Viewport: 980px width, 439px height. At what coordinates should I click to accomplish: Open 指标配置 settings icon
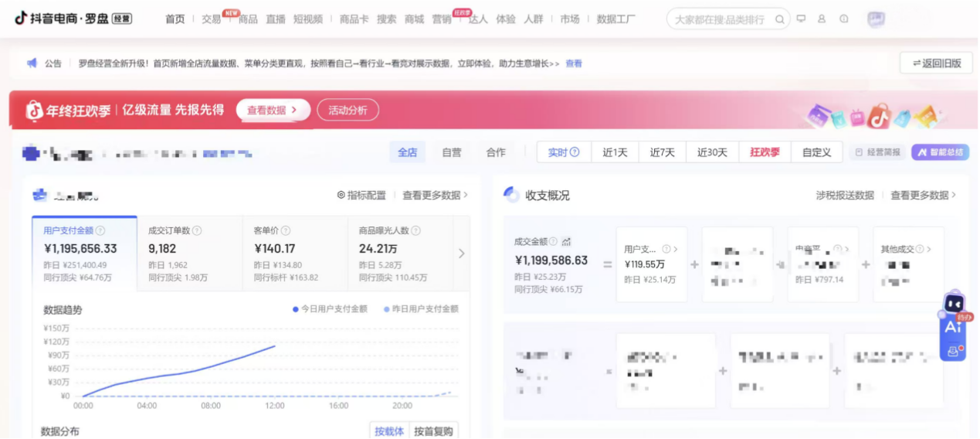341,196
